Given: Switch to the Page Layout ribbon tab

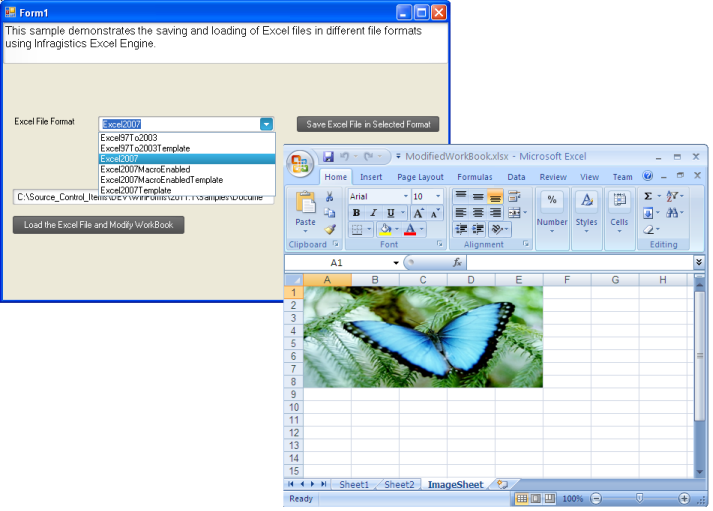Looking at the screenshot, I should pyautogui.click(x=420, y=177).
